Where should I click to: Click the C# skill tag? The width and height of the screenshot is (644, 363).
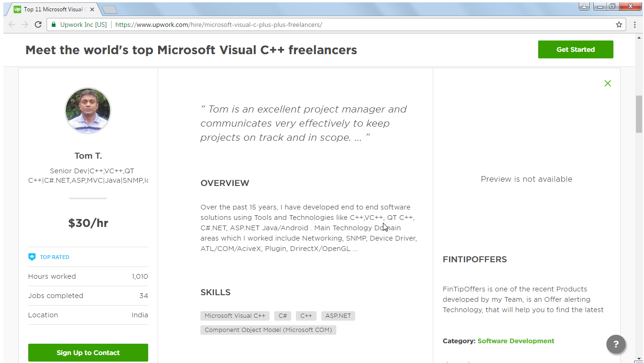click(x=283, y=316)
